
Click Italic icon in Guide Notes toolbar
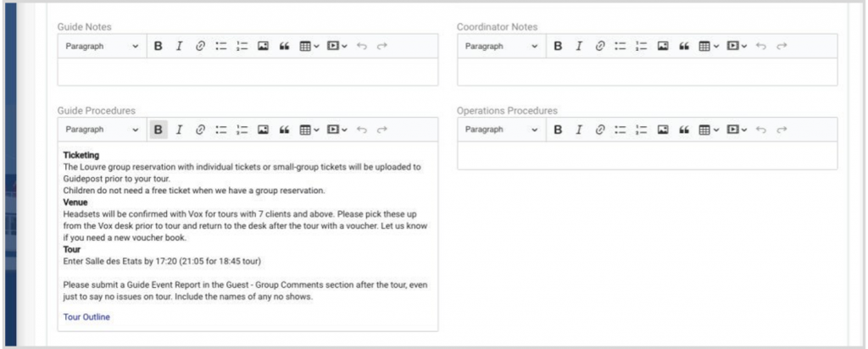(179, 46)
